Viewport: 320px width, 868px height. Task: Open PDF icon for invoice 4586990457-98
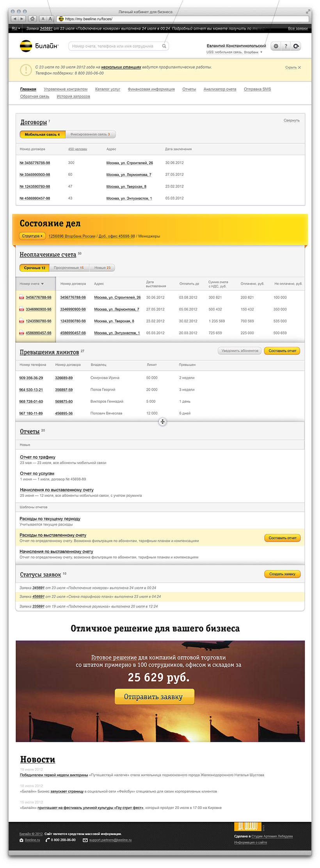pos(22,333)
